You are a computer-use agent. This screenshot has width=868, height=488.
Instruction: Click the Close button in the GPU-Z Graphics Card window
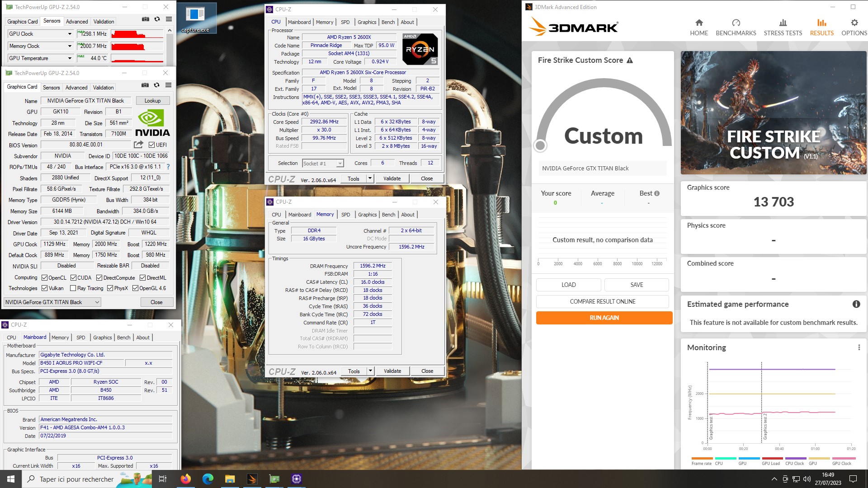[156, 302]
